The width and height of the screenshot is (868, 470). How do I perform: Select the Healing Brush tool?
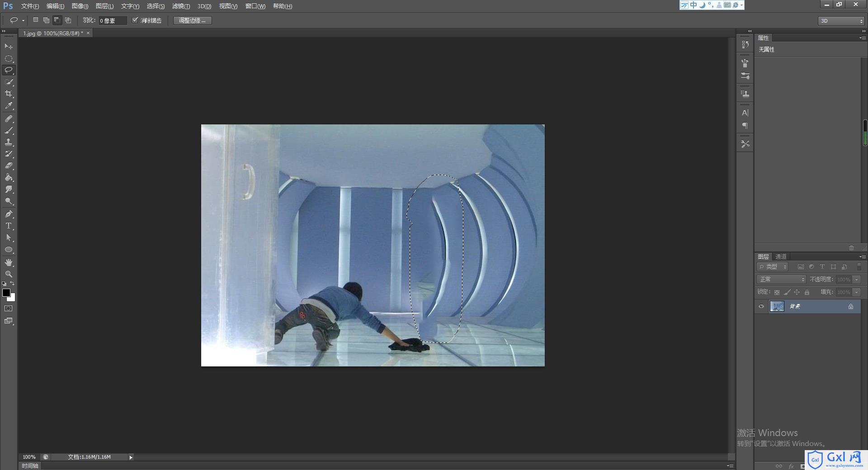coord(9,119)
